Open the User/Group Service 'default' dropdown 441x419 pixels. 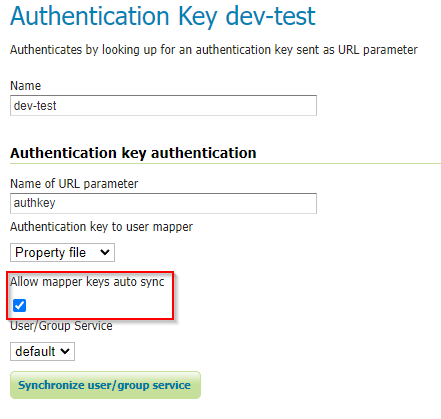(42, 351)
